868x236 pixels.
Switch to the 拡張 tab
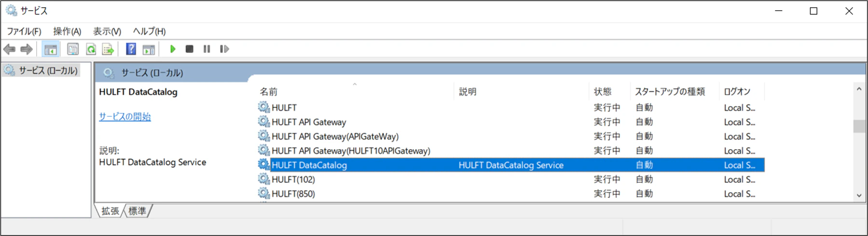click(110, 211)
